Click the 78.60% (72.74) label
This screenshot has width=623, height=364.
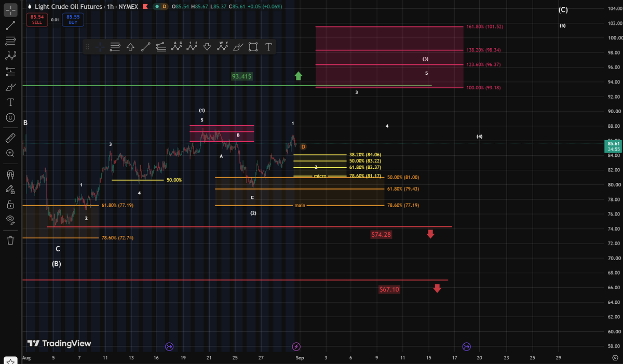(117, 238)
